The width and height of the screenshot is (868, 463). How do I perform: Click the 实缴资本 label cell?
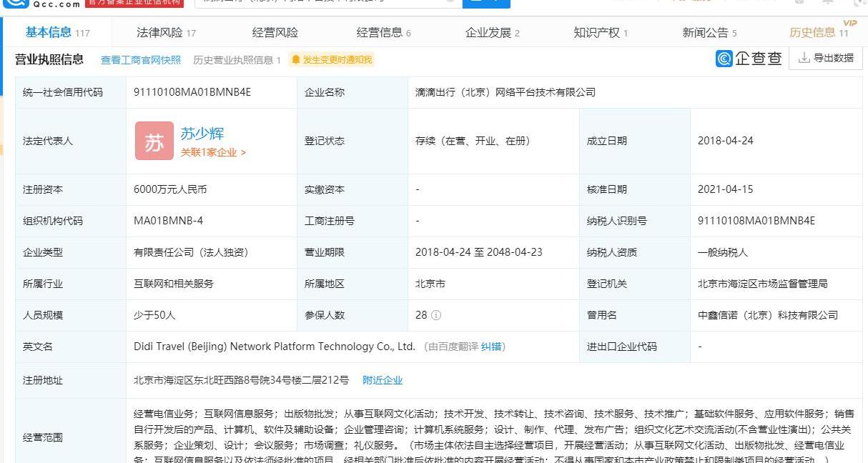(x=352, y=189)
